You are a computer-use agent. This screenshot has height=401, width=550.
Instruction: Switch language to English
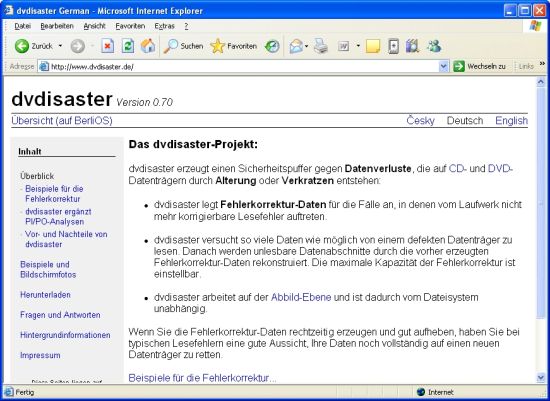point(511,120)
